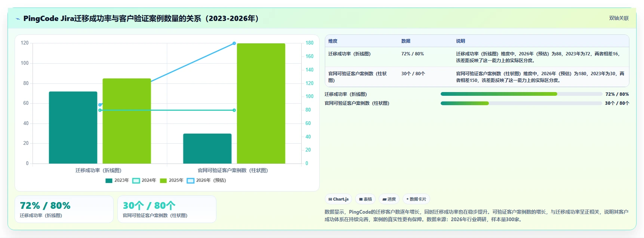Click the 30个 / 80个 data card
644x238 pixels.
point(167,209)
